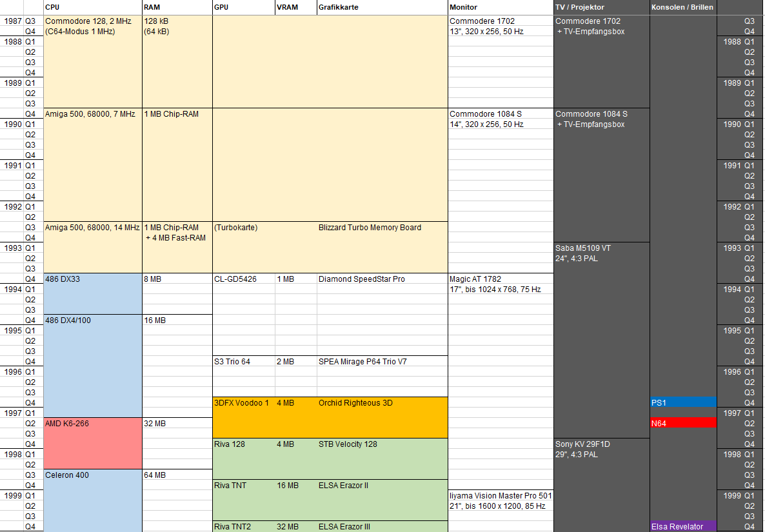This screenshot has height=532, width=765.
Task: Select the CL-GD5426 GPU cell
Action: [243, 279]
